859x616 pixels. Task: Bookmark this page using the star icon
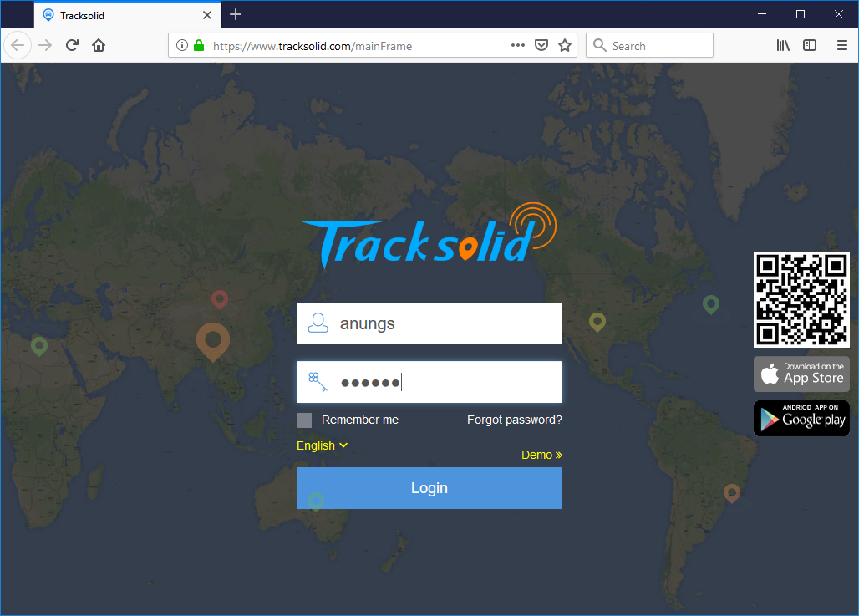[565, 45]
